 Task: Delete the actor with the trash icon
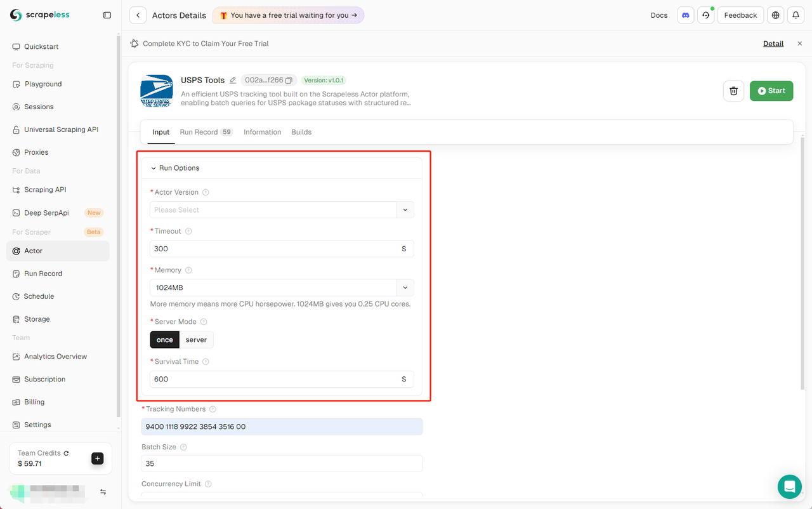pyautogui.click(x=733, y=91)
